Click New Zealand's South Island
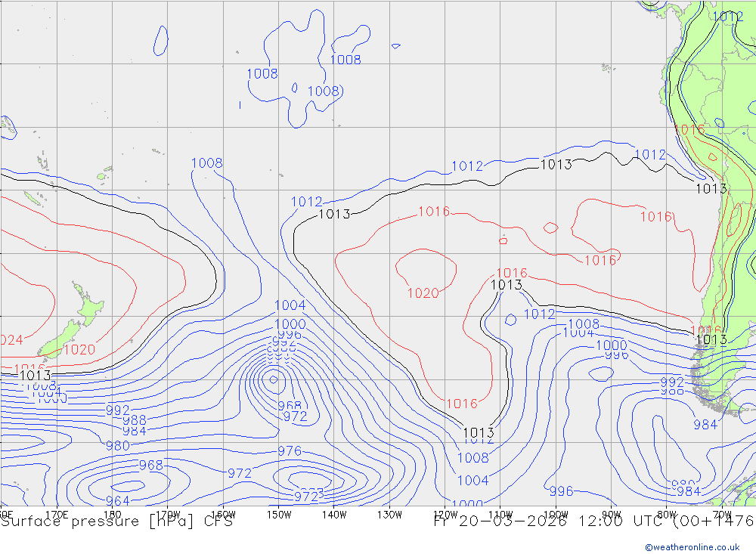The width and height of the screenshot is (756, 554). click(x=60, y=339)
